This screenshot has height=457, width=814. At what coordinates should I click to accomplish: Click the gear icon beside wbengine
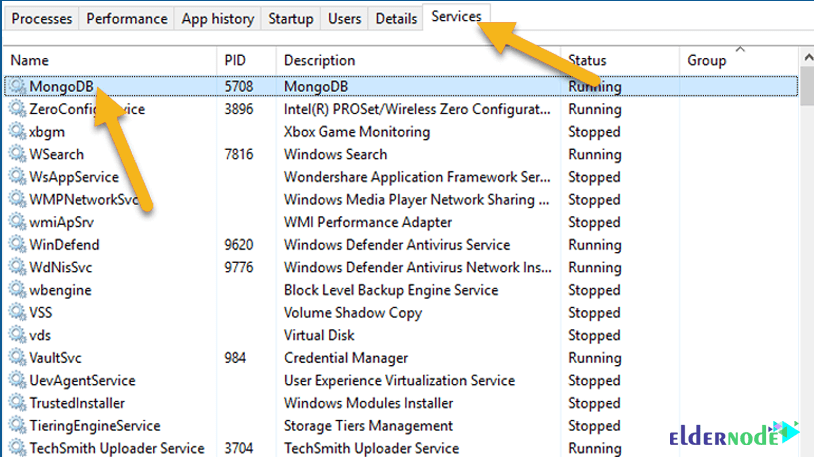[x=17, y=290]
